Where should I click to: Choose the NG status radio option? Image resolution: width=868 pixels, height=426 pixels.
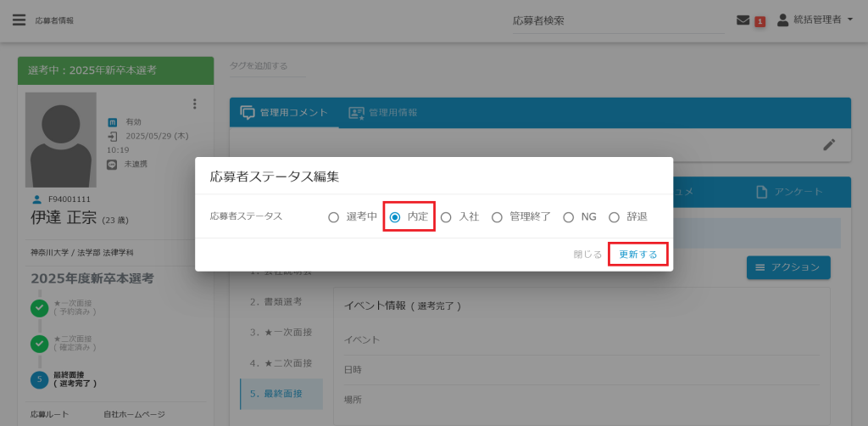pos(568,217)
